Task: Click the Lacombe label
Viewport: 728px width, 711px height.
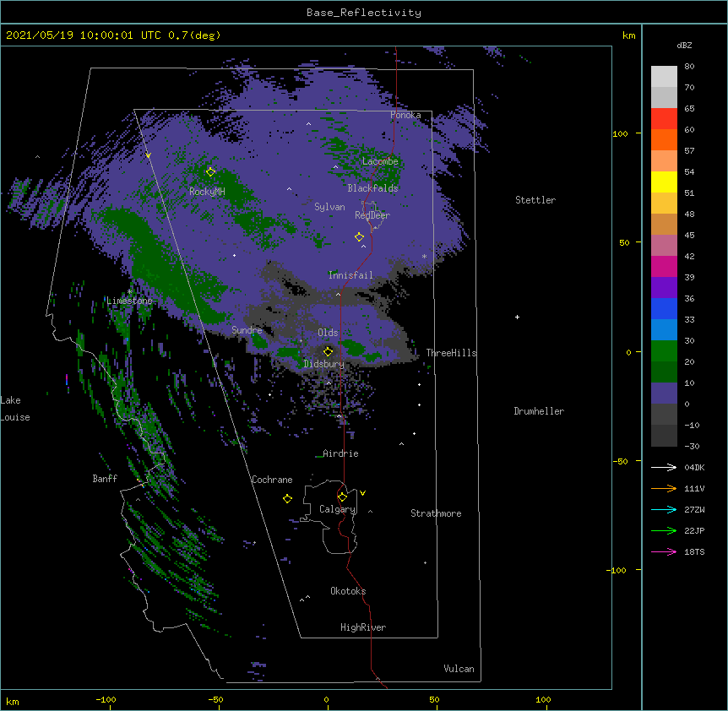Action: (x=380, y=161)
